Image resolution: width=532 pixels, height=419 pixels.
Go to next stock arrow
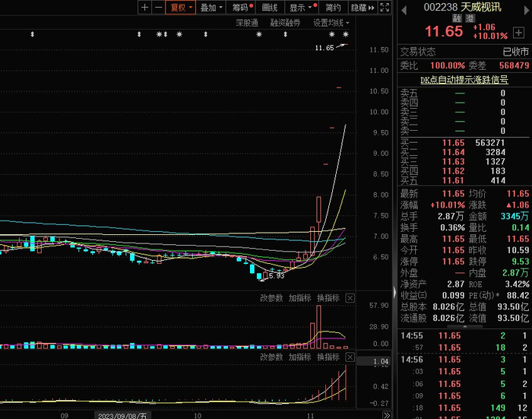[x=527, y=11]
